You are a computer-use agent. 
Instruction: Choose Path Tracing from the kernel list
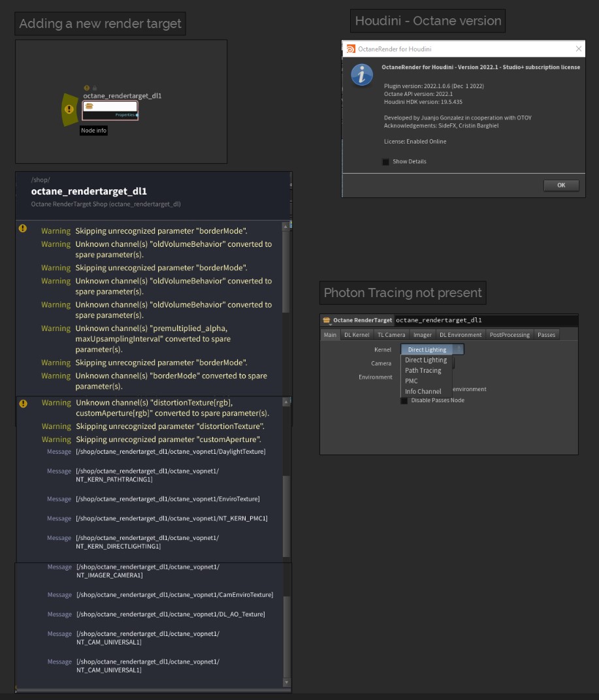tap(423, 370)
